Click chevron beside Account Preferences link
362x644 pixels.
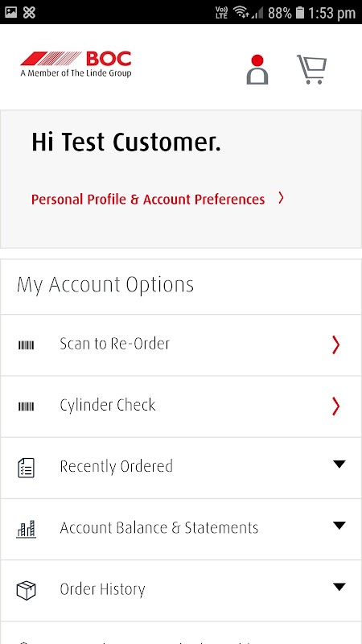pos(281,198)
